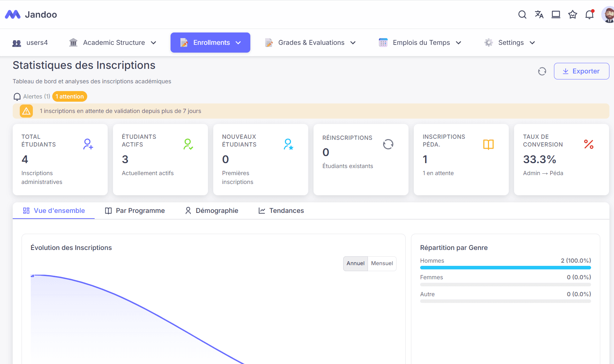614x364 pixels.
Task: Click the add-student icon on Total Étudiants card
Action: pyautogui.click(x=88, y=144)
